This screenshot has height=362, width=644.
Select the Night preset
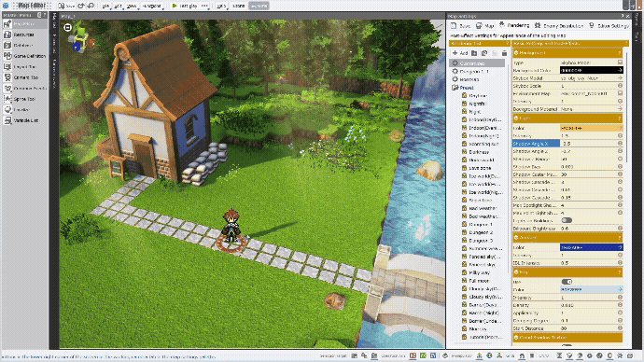(x=475, y=112)
